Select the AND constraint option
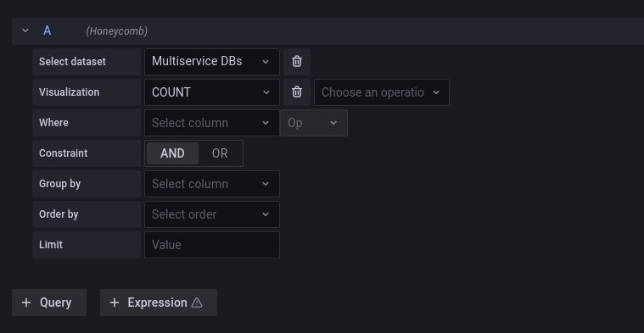 (x=172, y=153)
